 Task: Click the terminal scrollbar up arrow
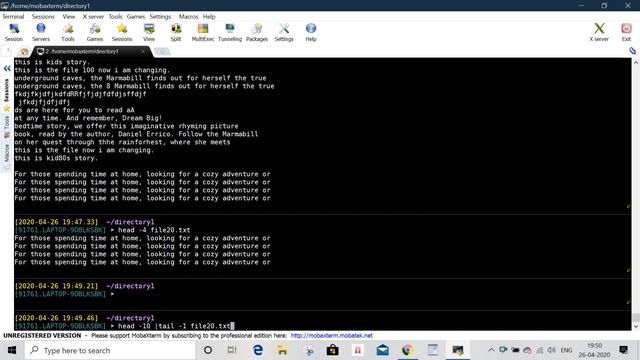point(636,62)
